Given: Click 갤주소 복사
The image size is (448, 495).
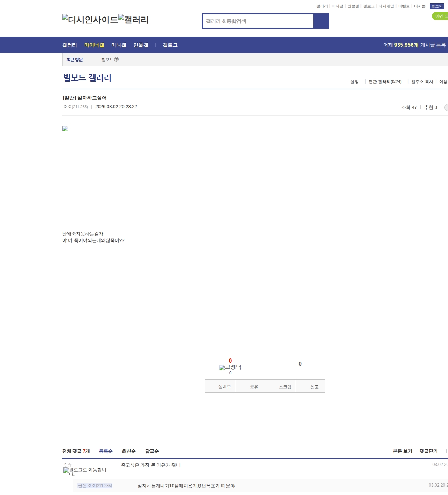Looking at the screenshot, I should (422, 82).
